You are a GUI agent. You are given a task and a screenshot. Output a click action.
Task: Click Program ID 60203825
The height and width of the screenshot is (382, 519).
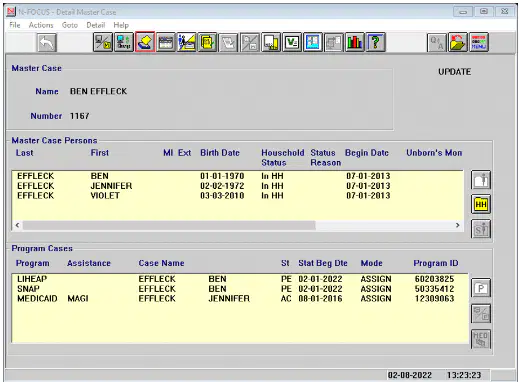[434, 279]
